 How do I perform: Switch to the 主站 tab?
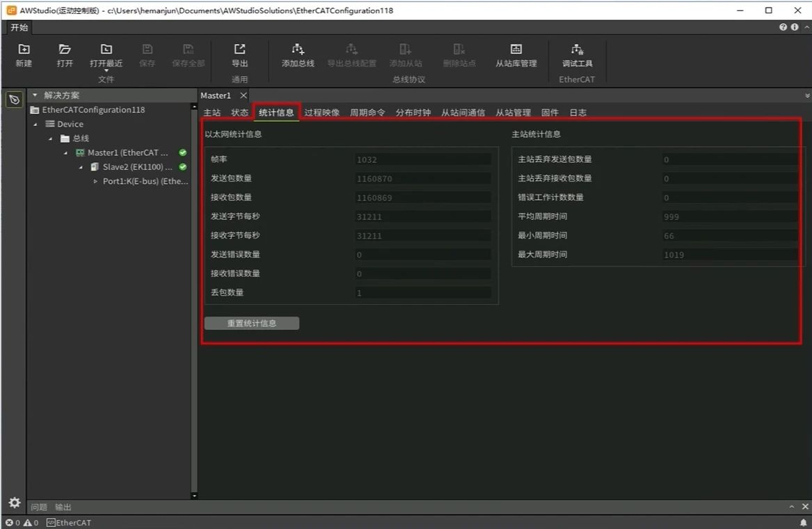(212, 113)
